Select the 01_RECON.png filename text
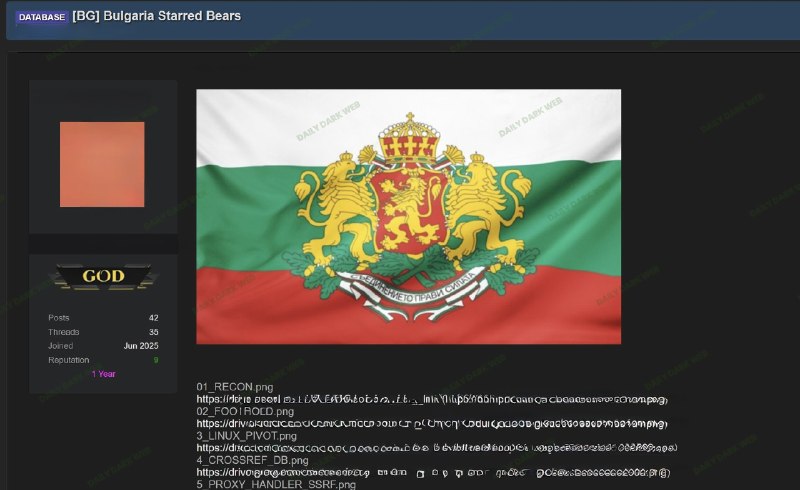Screen dimensions: 800x490 coord(235,387)
